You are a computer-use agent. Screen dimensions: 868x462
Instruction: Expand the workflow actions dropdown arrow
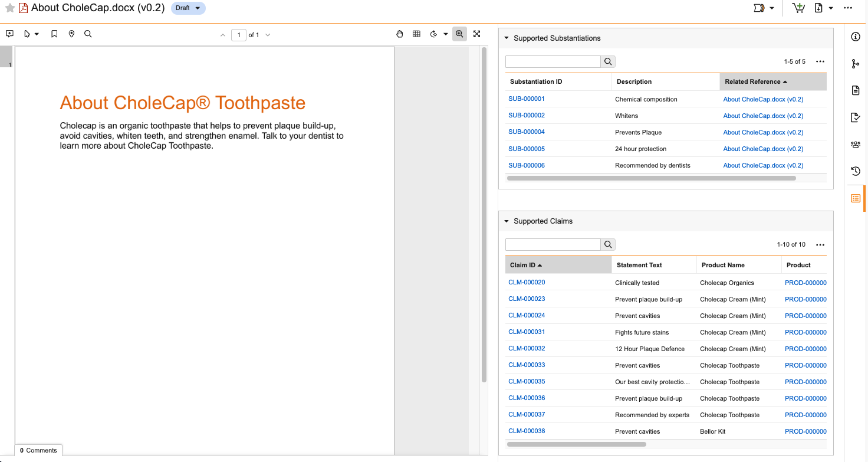tap(772, 8)
